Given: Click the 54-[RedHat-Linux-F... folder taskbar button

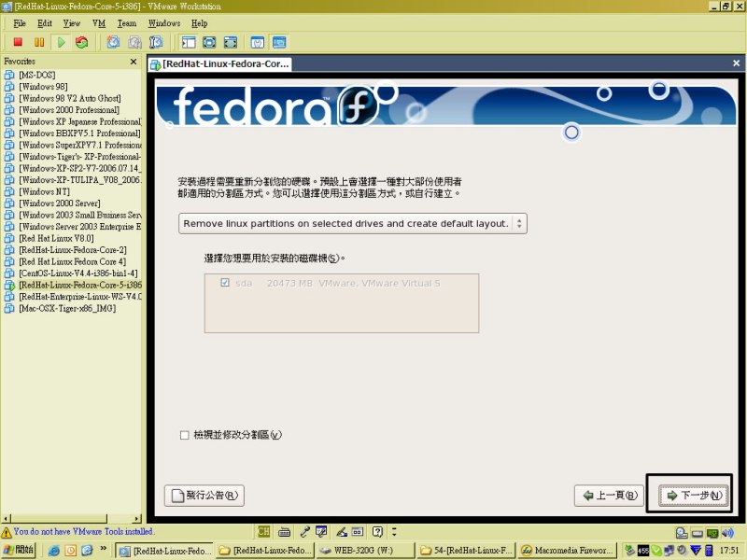Looking at the screenshot, I should tap(465, 551).
